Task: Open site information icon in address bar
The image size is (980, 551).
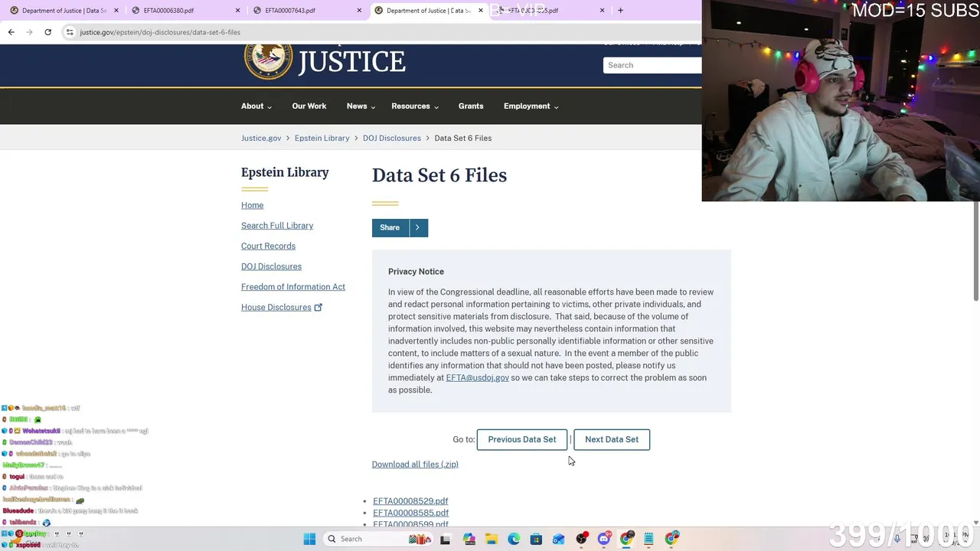Action: 70,32
